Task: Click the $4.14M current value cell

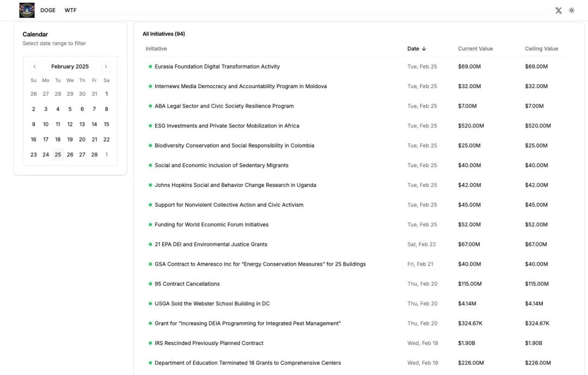Action: click(467, 303)
